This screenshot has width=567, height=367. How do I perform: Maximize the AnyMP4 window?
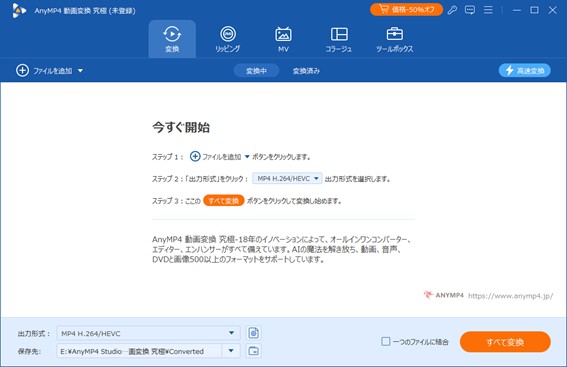[x=534, y=10]
